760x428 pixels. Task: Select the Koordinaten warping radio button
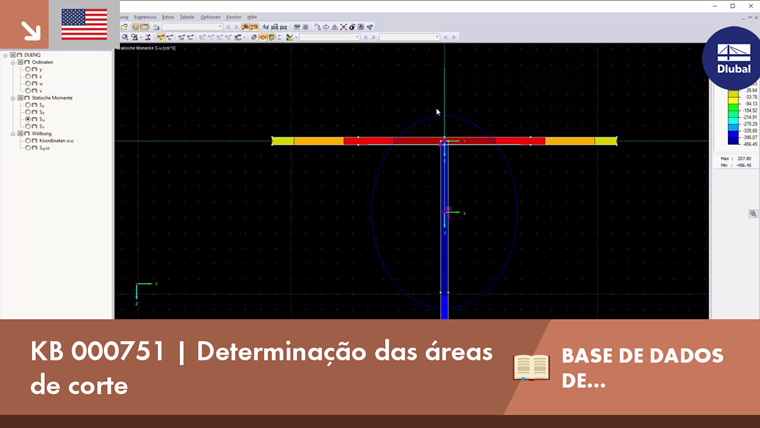(x=28, y=141)
